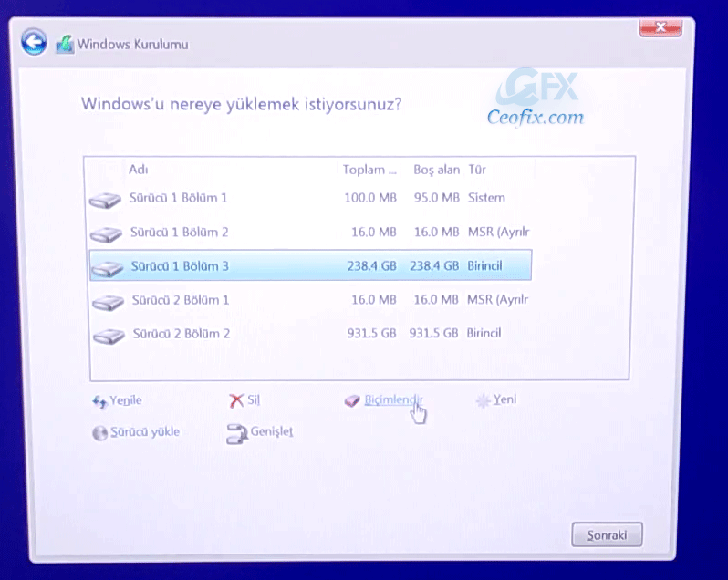Click the Yeni star icon
728x580 pixels.
coord(483,400)
